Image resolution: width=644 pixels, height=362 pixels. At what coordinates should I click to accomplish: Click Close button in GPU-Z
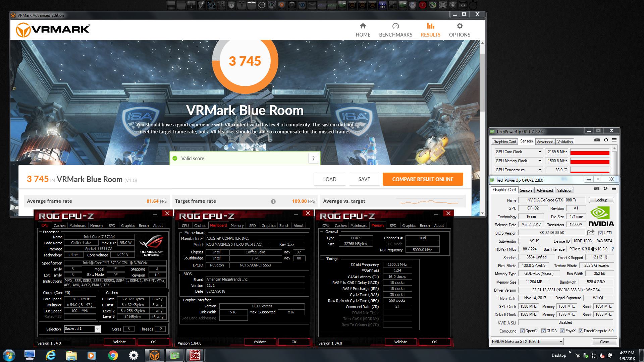click(604, 342)
